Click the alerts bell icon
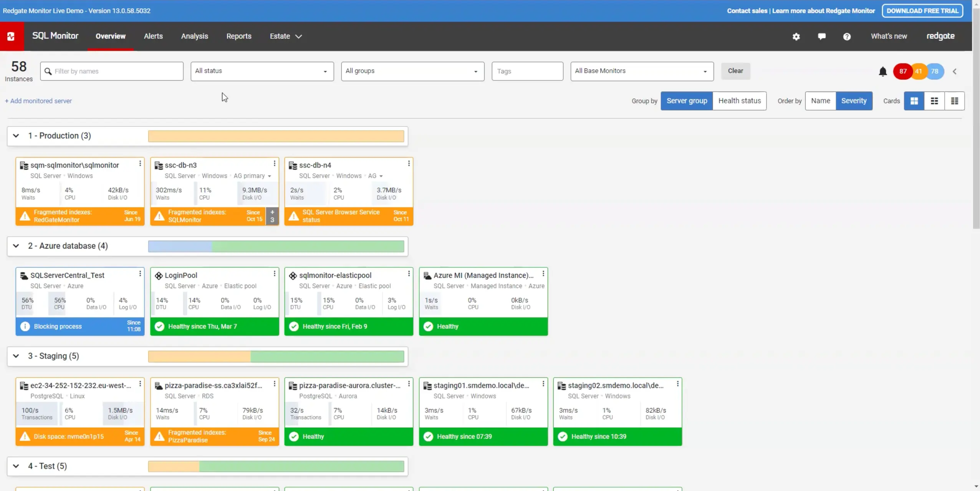The width and height of the screenshot is (980, 491). pos(882,71)
